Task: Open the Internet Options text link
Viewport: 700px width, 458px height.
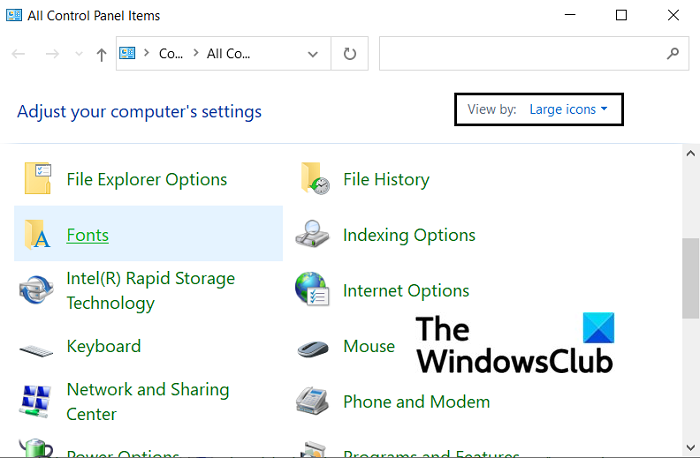Action: [x=405, y=291]
